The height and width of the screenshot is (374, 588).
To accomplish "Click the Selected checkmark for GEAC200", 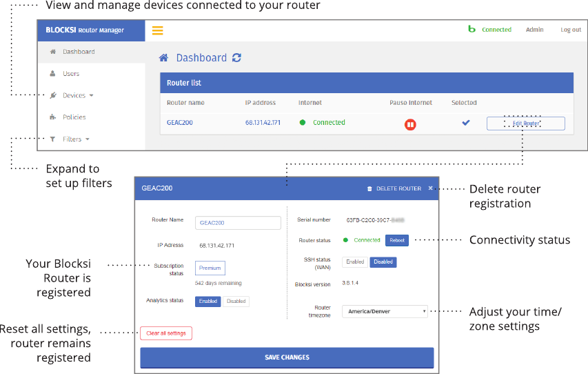I will coord(466,122).
